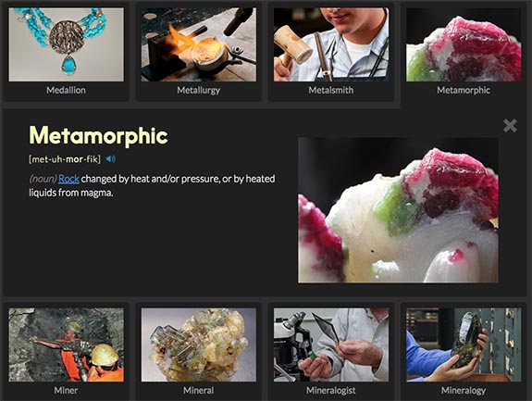Play the Metamorphic pronunciation audio
The height and width of the screenshot is (401, 532).
[x=111, y=159]
